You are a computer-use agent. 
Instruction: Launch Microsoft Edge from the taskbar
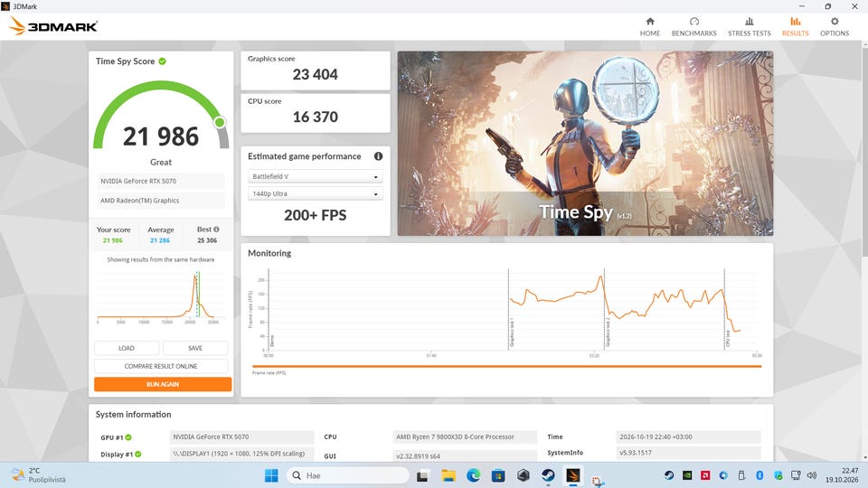[473, 475]
